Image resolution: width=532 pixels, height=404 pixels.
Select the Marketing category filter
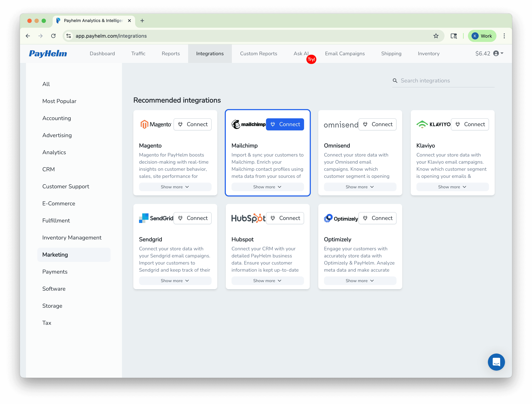[x=55, y=255]
